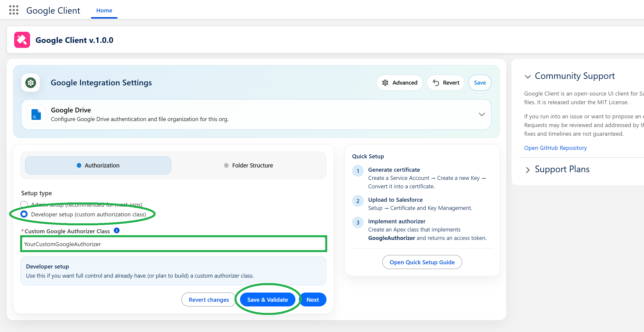Image resolution: width=644 pixels, height=332 pixels.
Task: Click info icon beside Custom Google Authorizer Class
Action: click(x=117, y=231)
